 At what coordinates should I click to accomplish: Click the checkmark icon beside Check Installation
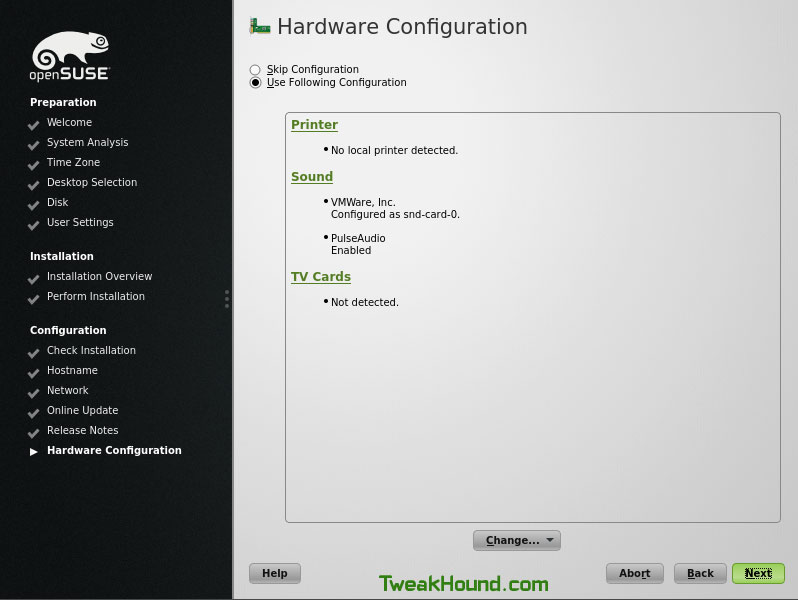click(x=34, y=353)
